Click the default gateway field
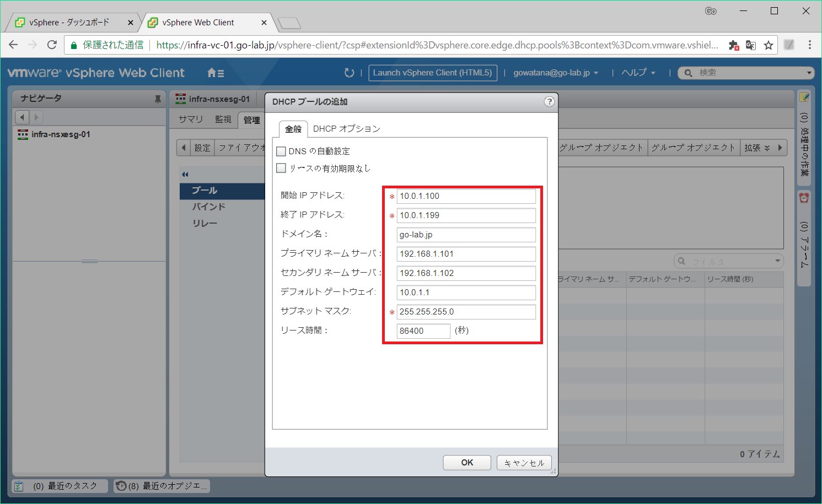This screenshot has width=822, height=504. coord(466,292)
